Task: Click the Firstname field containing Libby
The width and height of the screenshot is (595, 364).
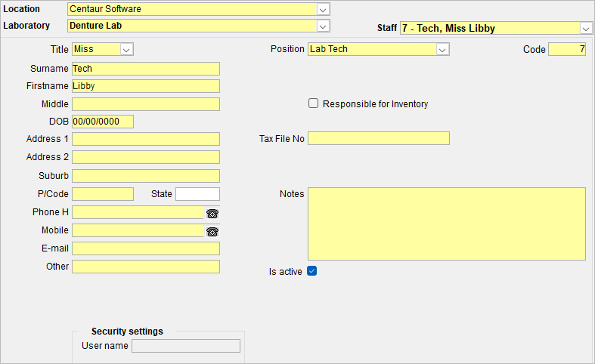Action: 146,86
